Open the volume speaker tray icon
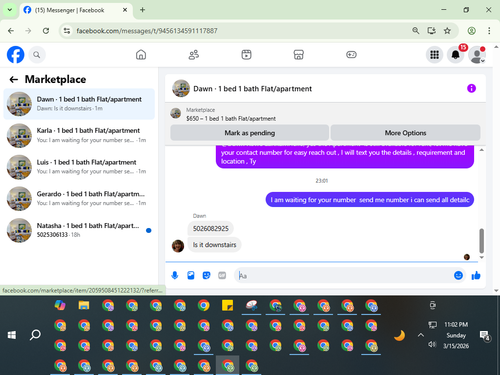Screen dimensions: 500x375 [x=432, y=344]
